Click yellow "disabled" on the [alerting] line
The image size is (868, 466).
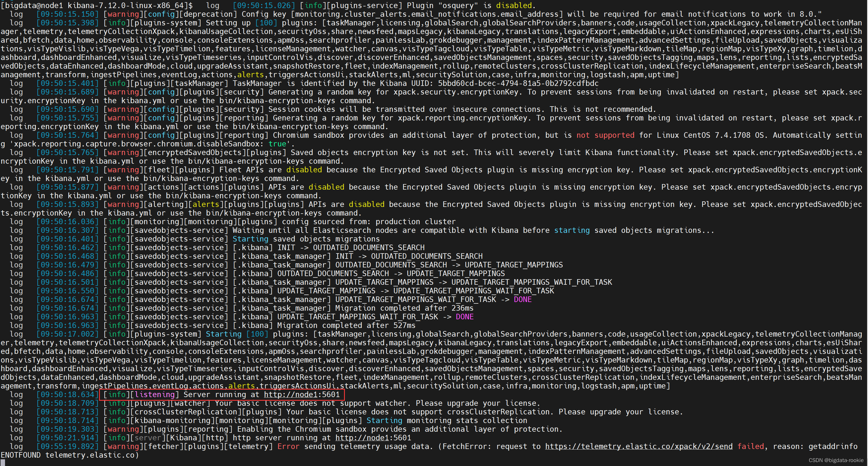coord(366,204)
